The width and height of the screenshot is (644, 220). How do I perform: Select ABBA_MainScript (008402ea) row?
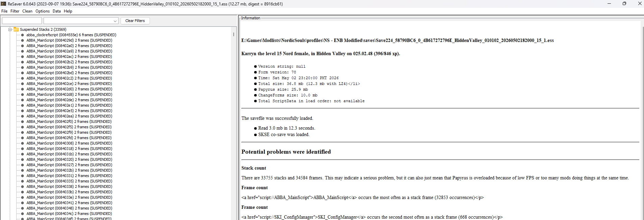pos(69,116)
